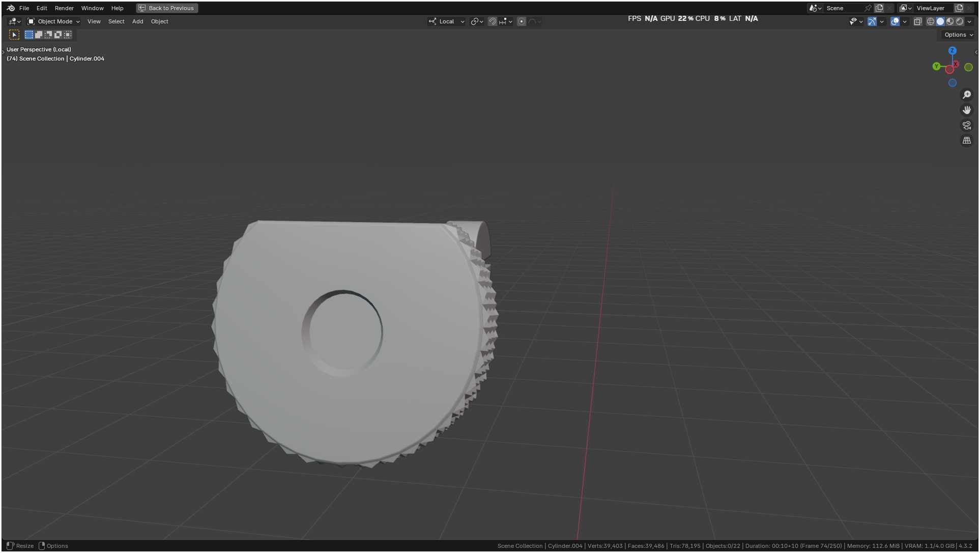980x553 pixels.
Task: Open Local transform orientation dropdown
Action: click(447, 21)
